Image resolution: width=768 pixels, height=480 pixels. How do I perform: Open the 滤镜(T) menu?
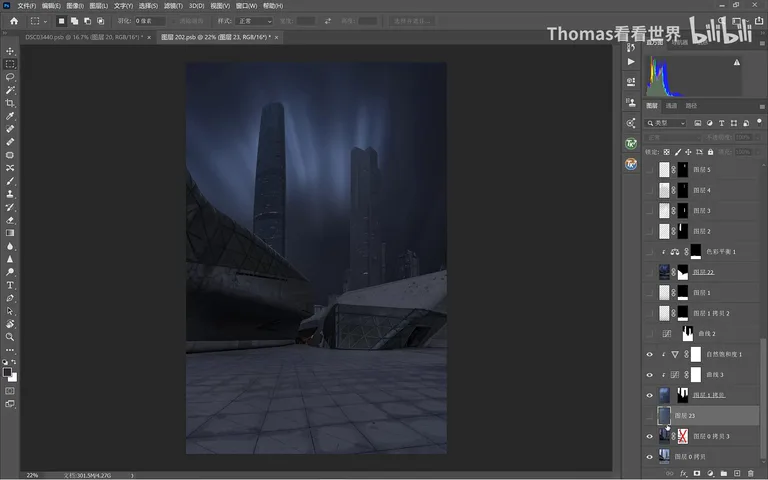tap(173, 6)
